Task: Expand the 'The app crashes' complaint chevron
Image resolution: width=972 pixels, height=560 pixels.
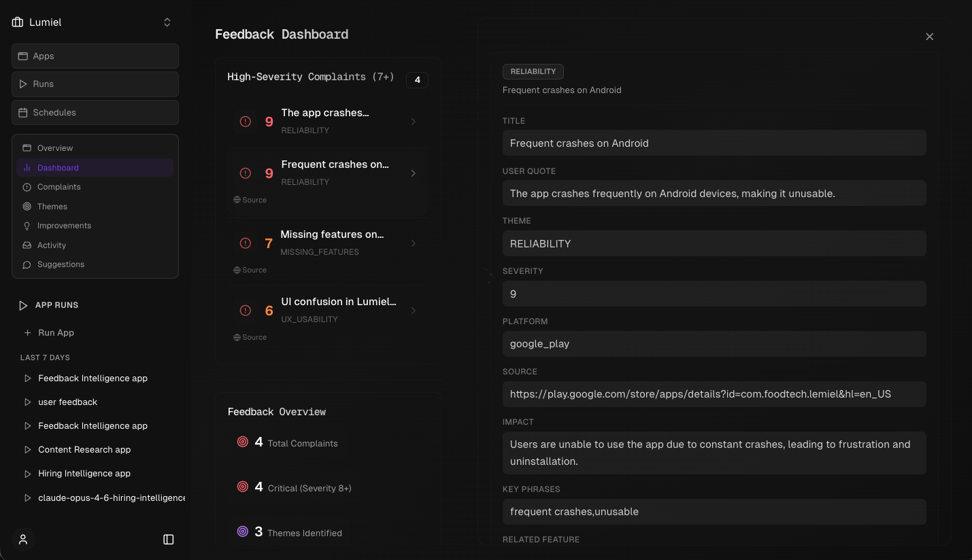Action: [x=413, y=122]
